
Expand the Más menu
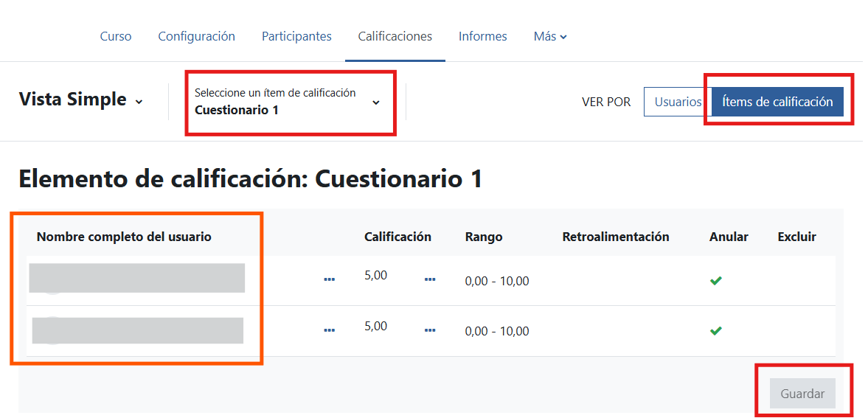550,37
